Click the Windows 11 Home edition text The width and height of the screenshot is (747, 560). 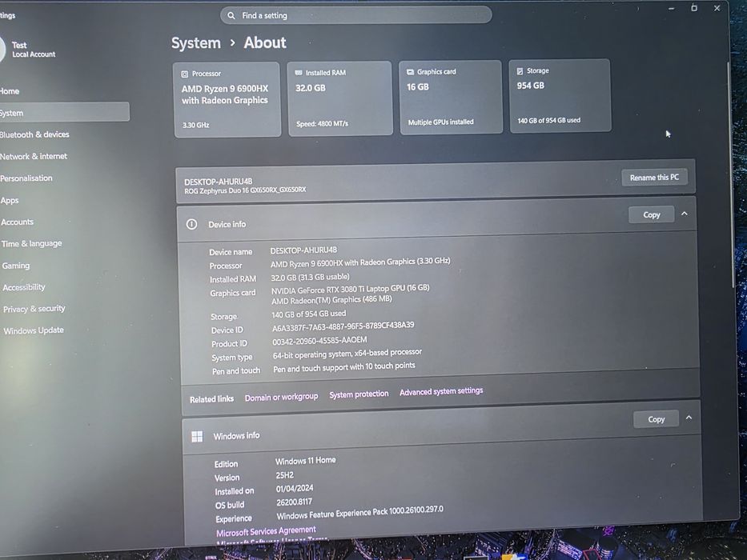point(305,461)
